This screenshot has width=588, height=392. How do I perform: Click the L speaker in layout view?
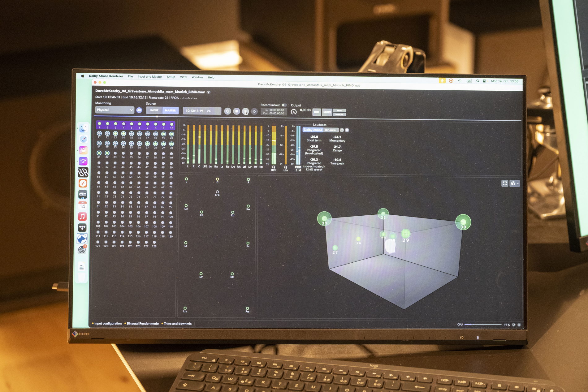point(186,179)
